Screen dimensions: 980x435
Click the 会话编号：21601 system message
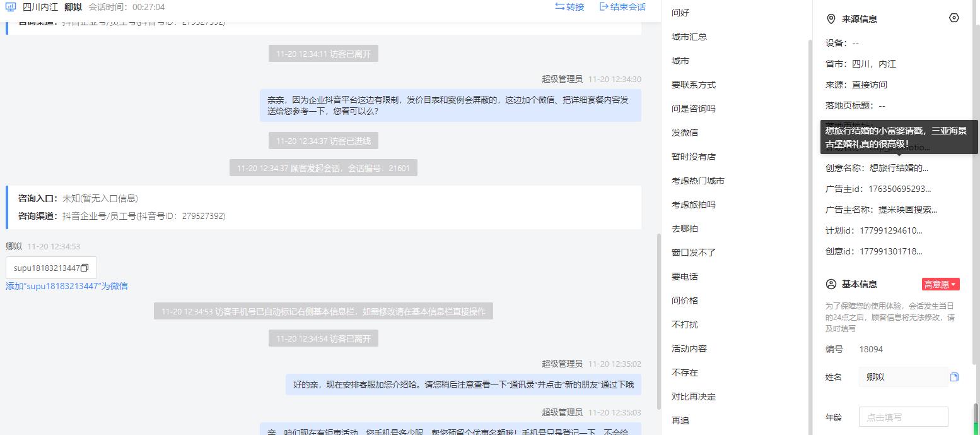323,168
